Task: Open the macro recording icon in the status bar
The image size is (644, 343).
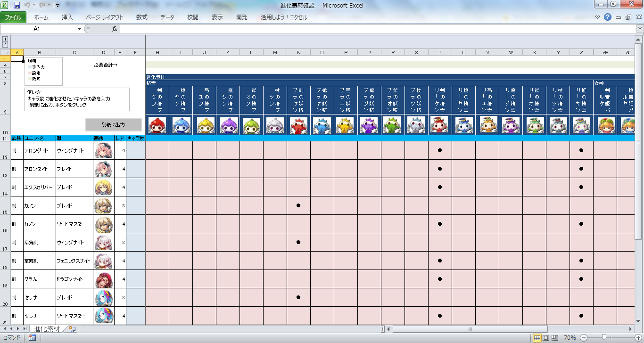Action: (32, 338)
